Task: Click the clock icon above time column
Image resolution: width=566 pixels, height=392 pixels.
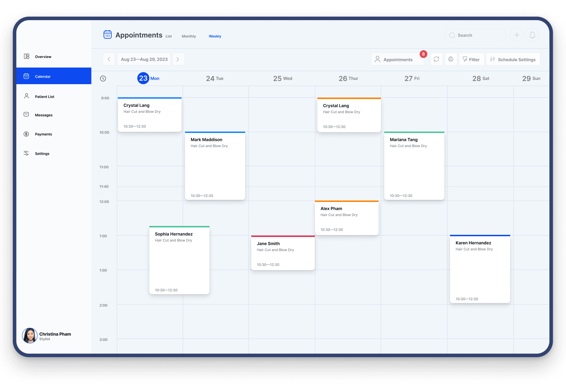Action: point(103,78)
